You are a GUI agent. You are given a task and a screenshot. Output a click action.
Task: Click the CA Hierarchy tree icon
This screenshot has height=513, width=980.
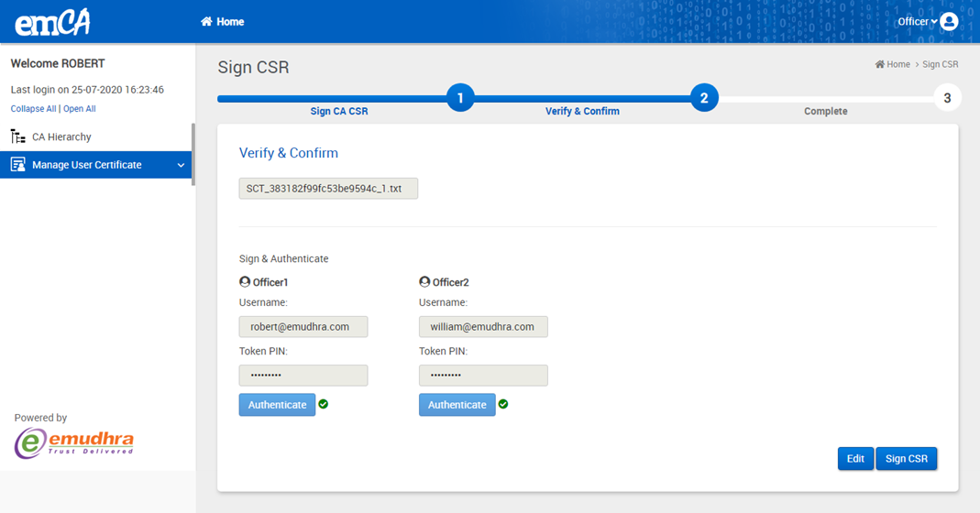[17, 136]
